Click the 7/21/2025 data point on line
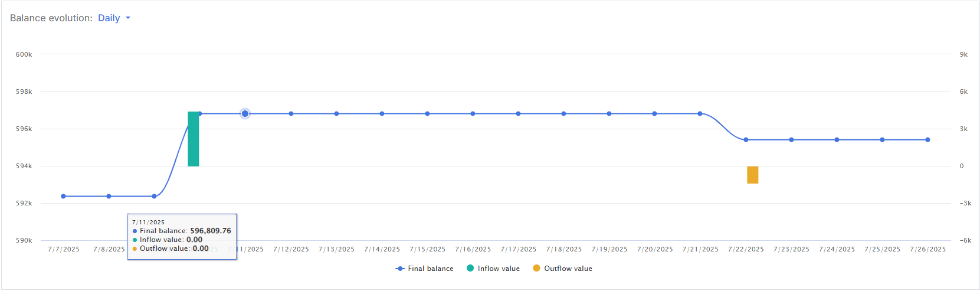This screenshot has width=980, height=291. 700,113
